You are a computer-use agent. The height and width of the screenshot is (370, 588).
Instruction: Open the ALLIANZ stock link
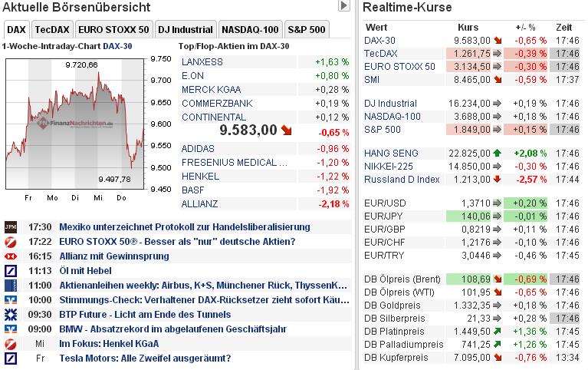point(200,203)
